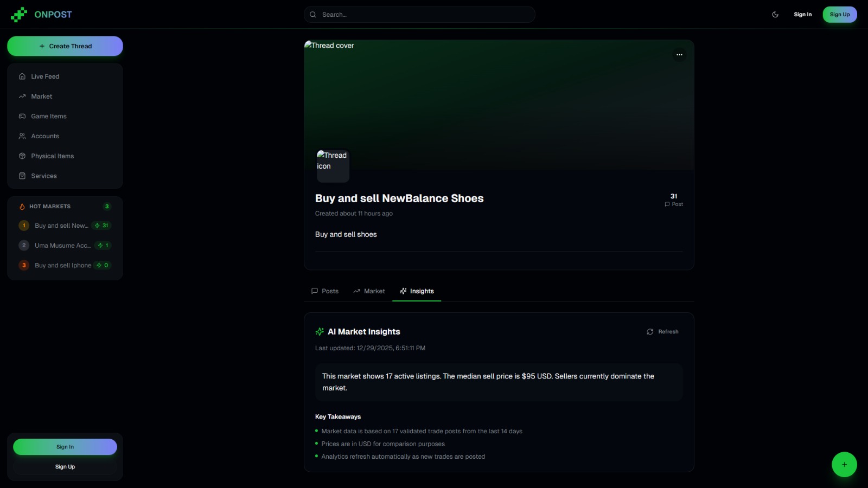Click the HOT MARKETS heading
This screenshot has width=868, height=488.
pyautogui.click(x=50, y=207)
